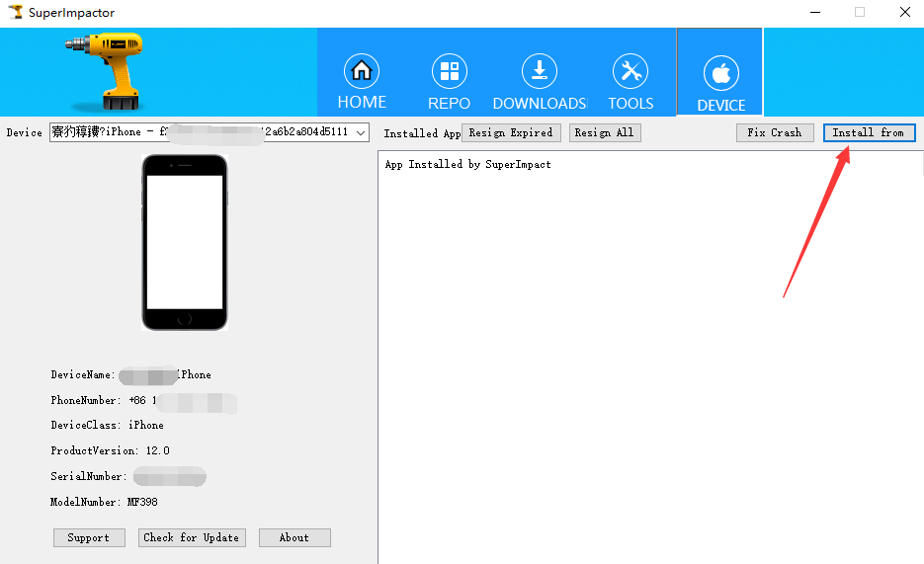Image resolution: width=924 pixels, height=564 pixels.
Task: Expand the Device selection dropdown
Action: 360,132
